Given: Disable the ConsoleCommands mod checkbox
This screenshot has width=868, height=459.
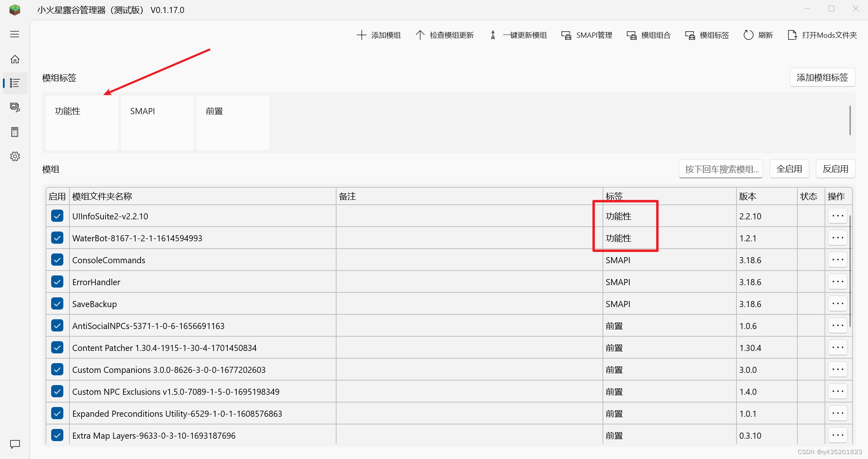Looking at the screenshot, I should (57, 260).
